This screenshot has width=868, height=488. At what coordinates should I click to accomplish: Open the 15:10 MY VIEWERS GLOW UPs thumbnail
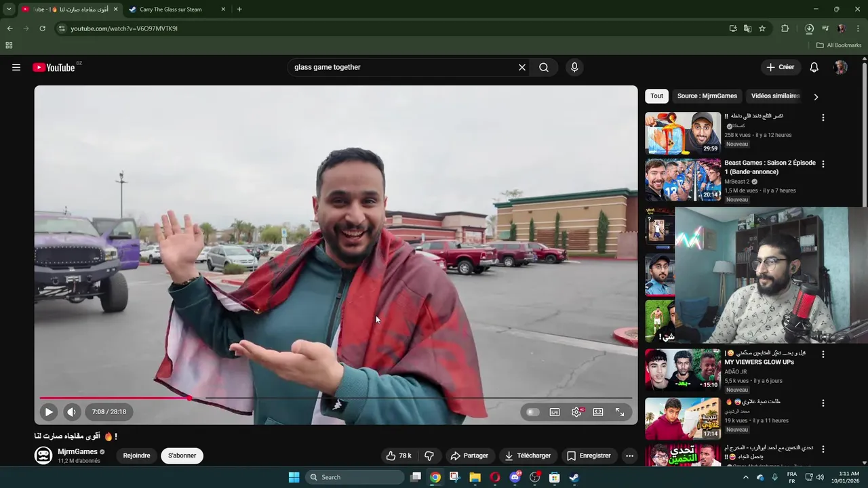tap(683, 370)
